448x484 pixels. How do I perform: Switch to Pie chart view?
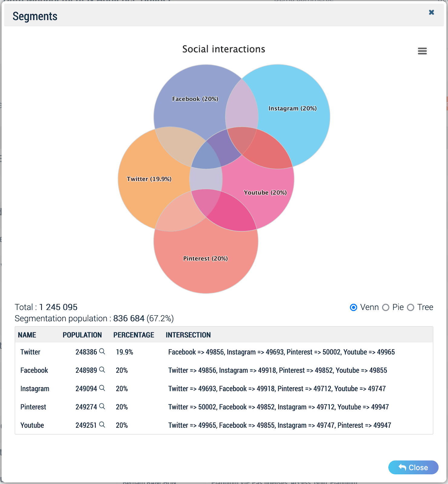[x=386, y=307]
